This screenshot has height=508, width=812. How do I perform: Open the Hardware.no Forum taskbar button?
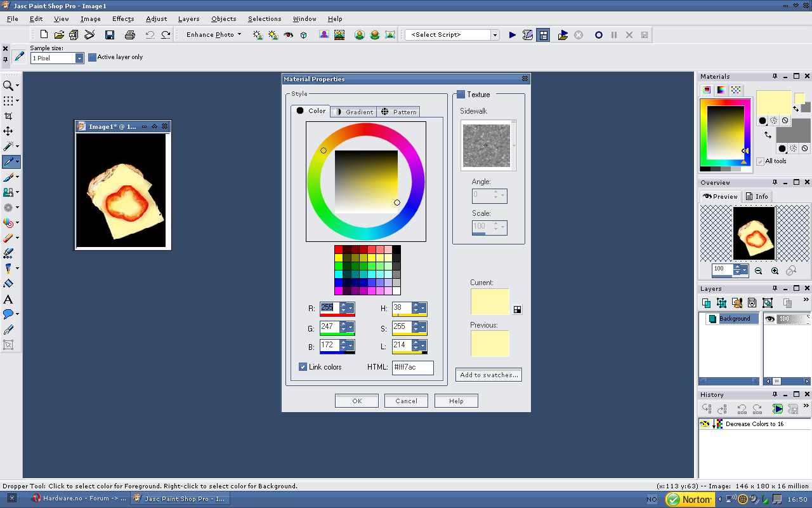coord(80,498)
